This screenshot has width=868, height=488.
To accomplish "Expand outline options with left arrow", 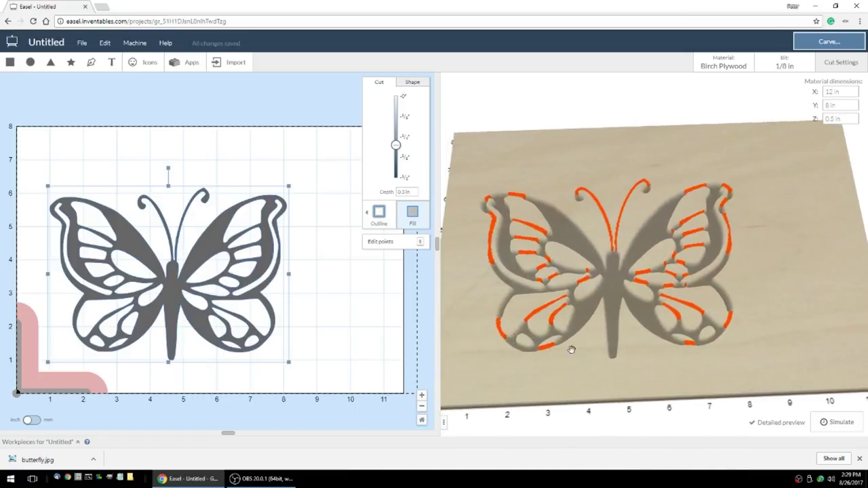I will (x=367, y=212).
